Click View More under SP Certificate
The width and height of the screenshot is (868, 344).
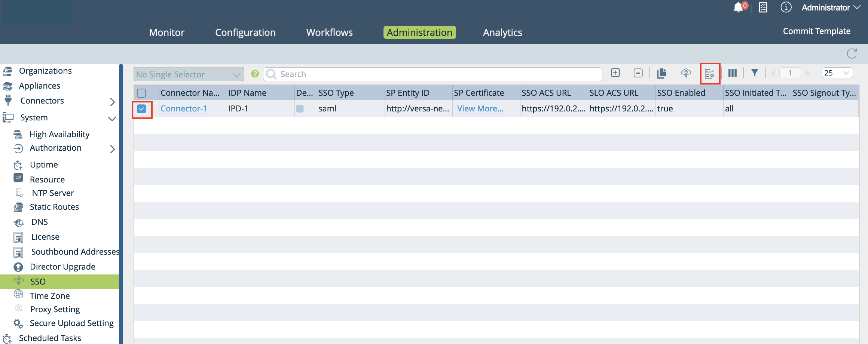[x=480, y=108]
